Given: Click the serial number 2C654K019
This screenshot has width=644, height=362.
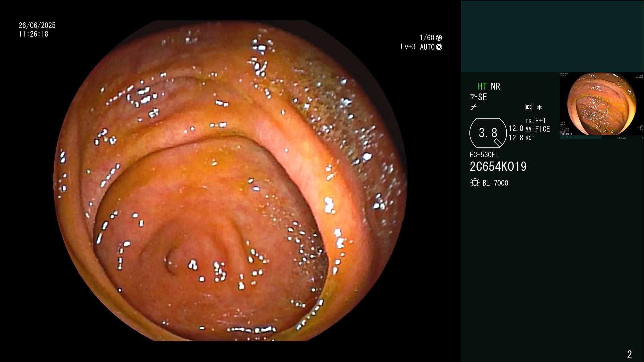Looking at the screenshot, I should (498, 167).
